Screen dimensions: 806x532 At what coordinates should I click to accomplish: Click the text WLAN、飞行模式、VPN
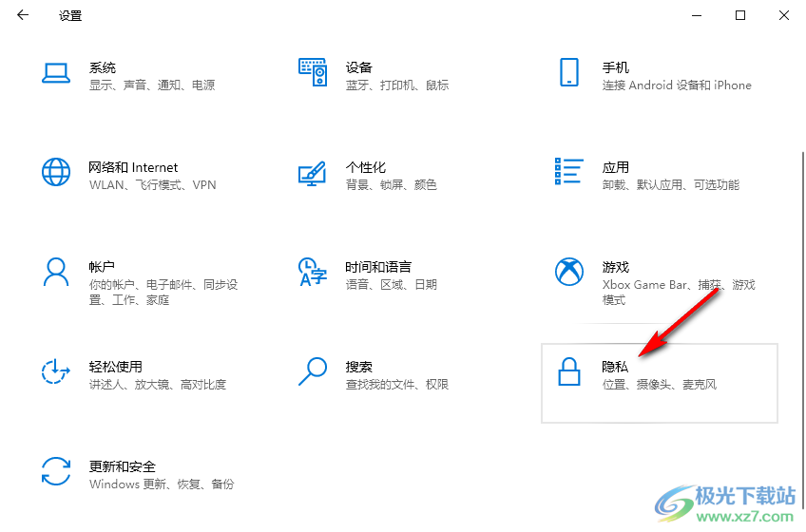tap(153, 184)
